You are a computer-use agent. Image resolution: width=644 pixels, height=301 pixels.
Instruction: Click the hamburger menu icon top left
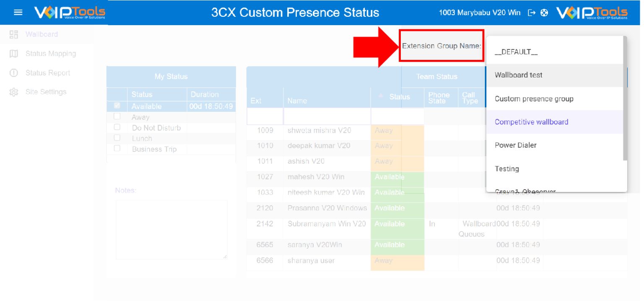tap(17, 12)
